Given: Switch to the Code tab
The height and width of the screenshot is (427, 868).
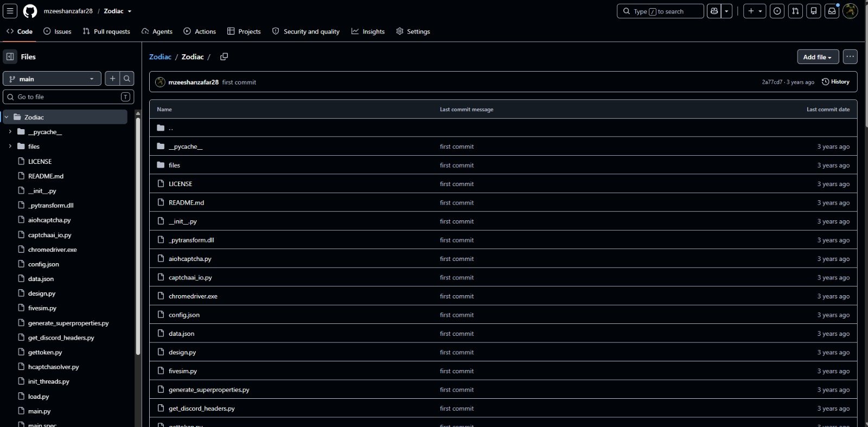Looking at the screenshot, I should click(x=20, y=31).
